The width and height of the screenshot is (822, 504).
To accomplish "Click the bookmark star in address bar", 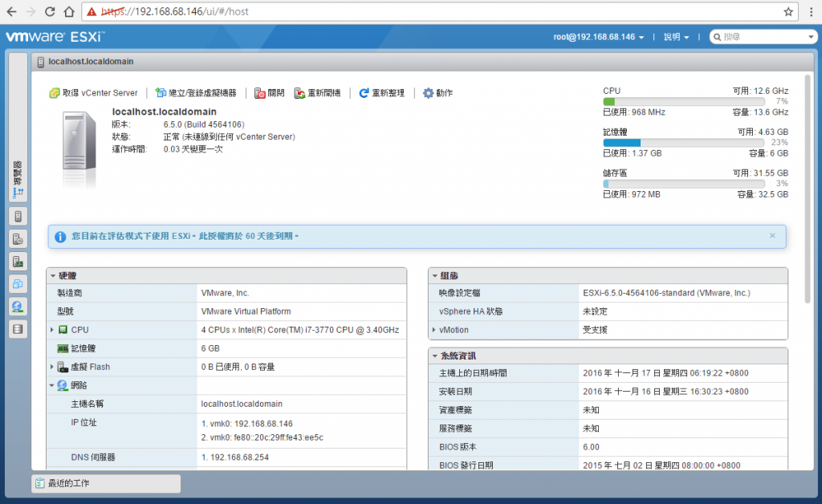I will (788, 11).
